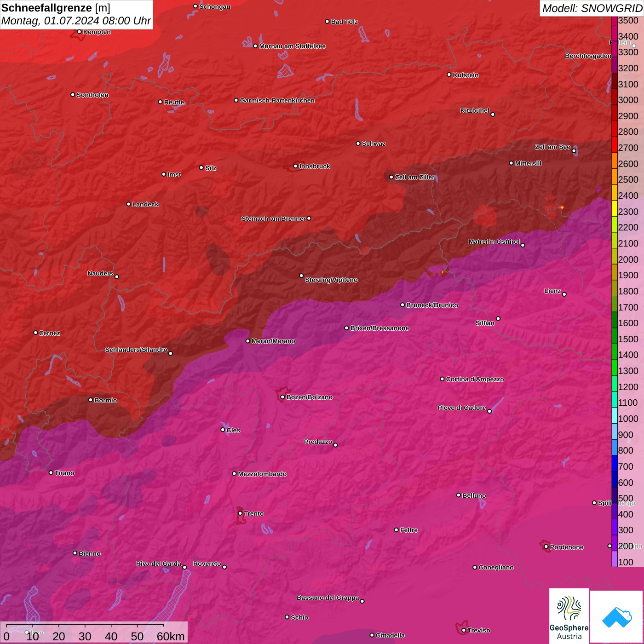Select the 1500 green legend swatch
This screenshot has width=644, height=644.
[x=615, y=335]
